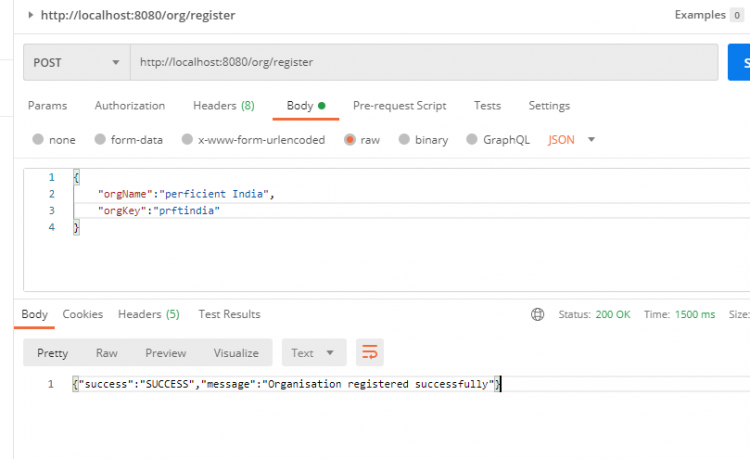Switch to response Cookies tab
Viewport: 750px width, 459px height.
tap(83, 314)
